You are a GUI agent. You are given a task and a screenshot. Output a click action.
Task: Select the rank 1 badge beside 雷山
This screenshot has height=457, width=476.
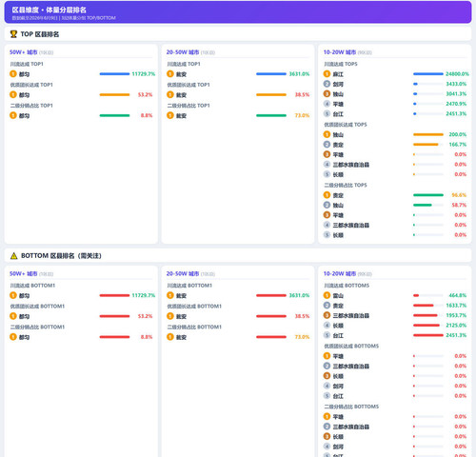327,295
